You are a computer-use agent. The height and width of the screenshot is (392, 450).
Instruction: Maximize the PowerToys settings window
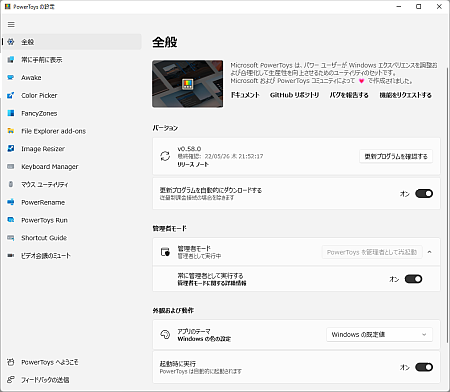(x=419, y=6)
